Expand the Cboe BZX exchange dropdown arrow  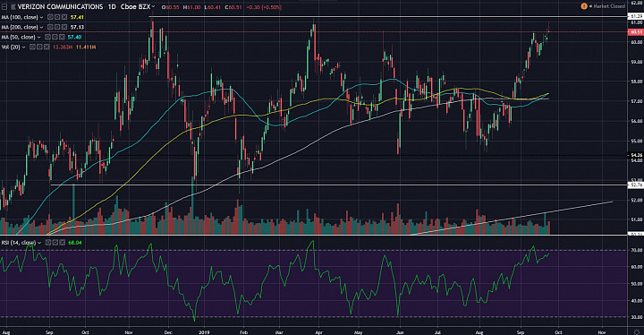153,7
